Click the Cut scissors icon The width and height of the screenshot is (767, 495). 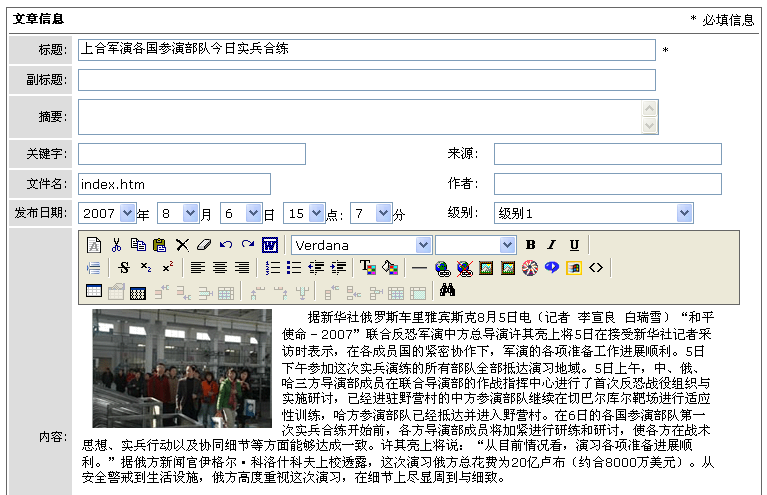pyautogui.click(x=116, y=245)
